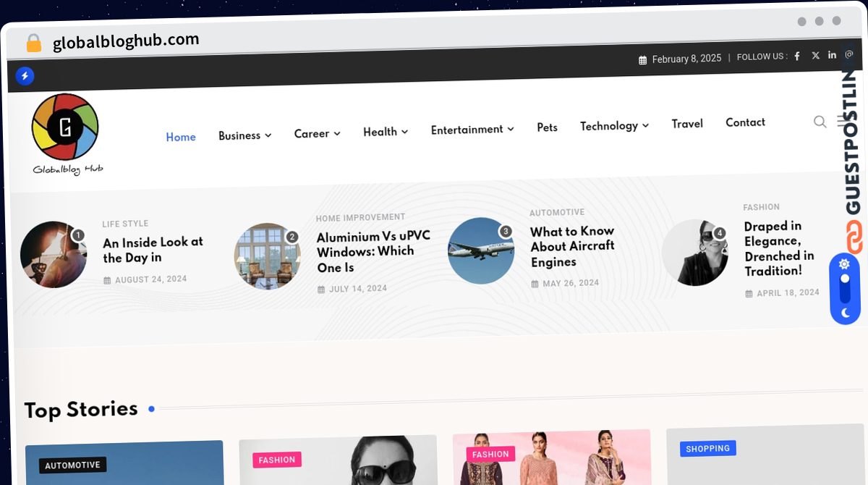Open article What to Know About Aircraft Engines

[573, 247]
